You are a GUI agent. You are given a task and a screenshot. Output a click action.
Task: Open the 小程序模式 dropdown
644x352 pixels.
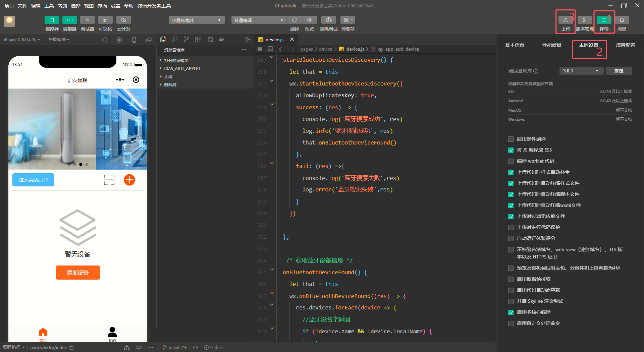[x=197, y=20]
